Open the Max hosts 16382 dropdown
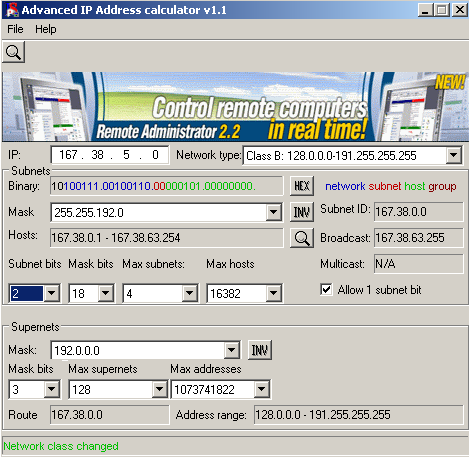 [273, 293]
